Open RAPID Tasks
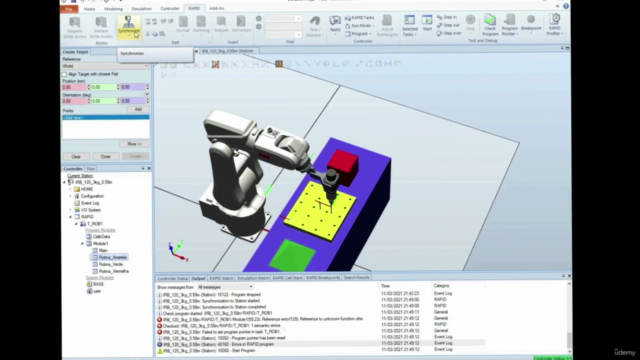Viewport: 640px width, 360px height. (359, 18)
